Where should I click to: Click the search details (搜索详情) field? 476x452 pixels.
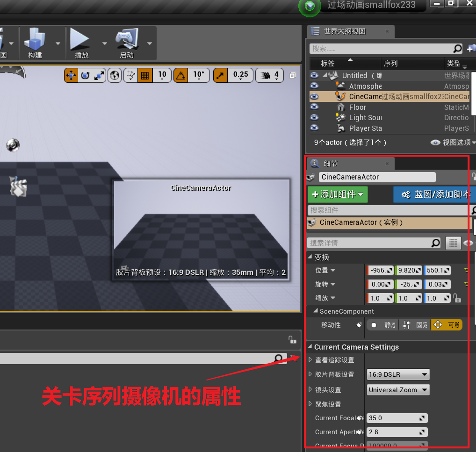[369, 243]
